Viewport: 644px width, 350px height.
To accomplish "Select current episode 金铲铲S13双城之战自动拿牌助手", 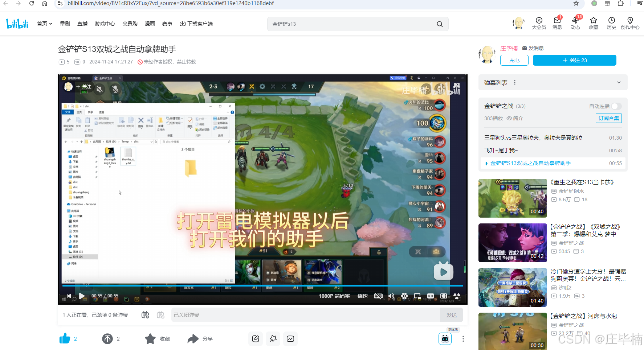I will tap(553, 163).
